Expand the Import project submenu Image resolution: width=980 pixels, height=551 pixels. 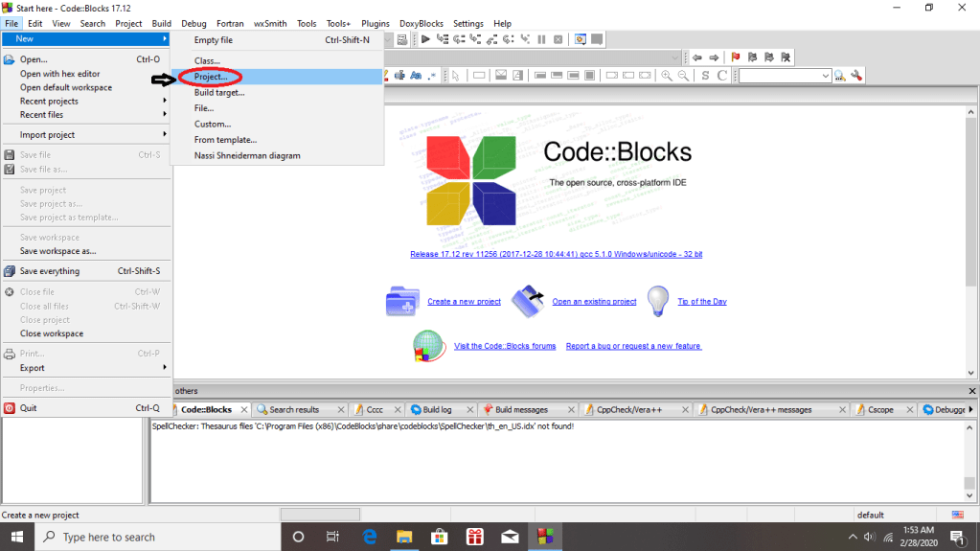[86, 135]
